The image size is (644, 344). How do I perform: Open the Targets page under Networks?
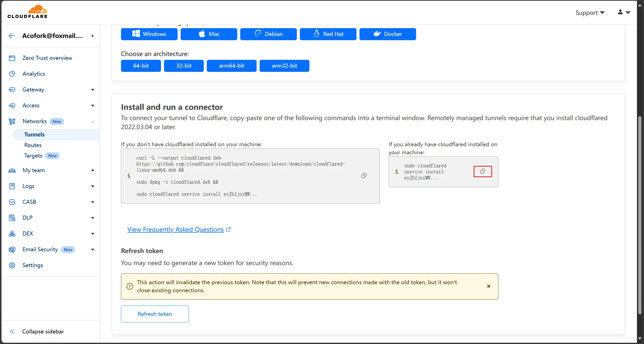(x=33, y=156)
